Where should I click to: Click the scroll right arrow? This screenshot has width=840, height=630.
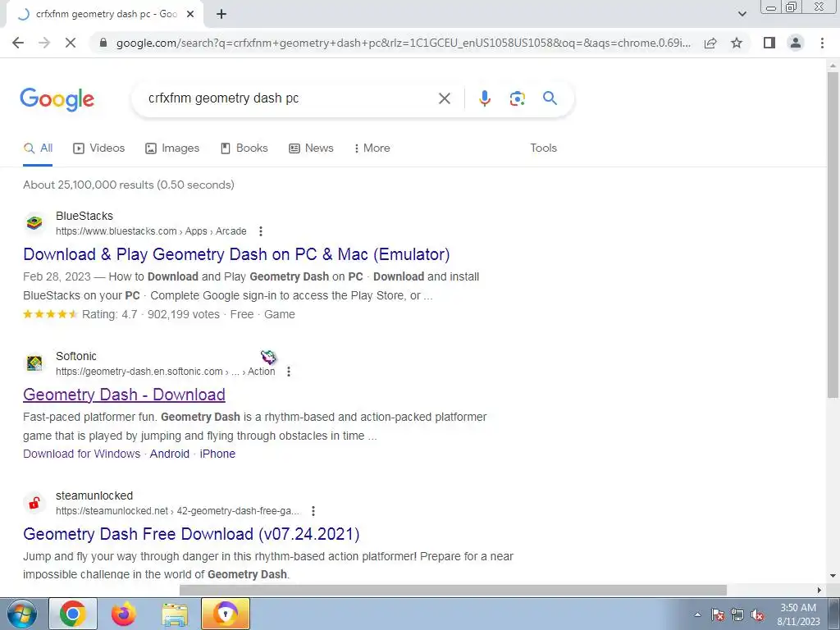pyautogui.click(x=819, y=590)
